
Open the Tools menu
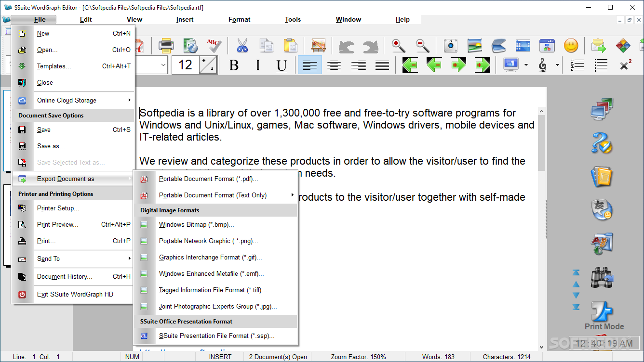293,19
